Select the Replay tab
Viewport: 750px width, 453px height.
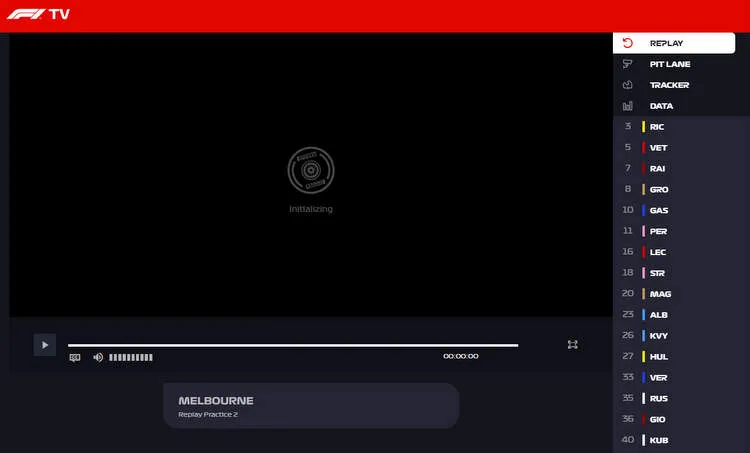(x=674, y=43)
